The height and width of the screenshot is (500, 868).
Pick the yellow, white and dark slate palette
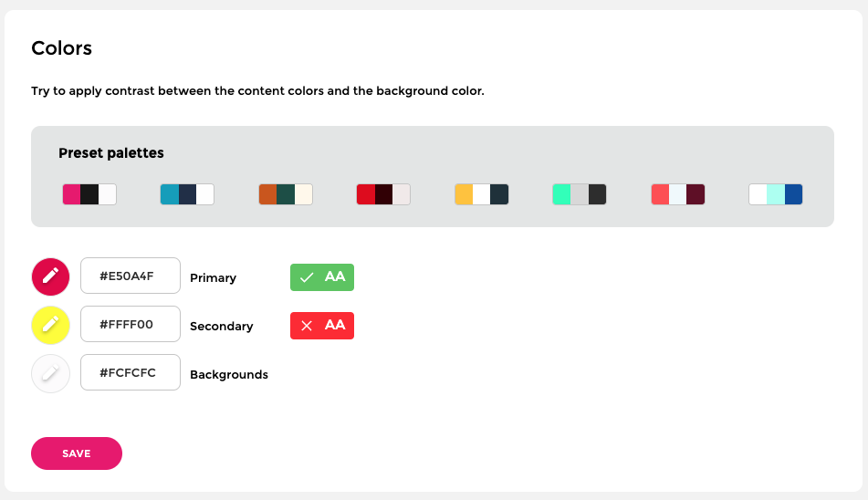point(482,194)
